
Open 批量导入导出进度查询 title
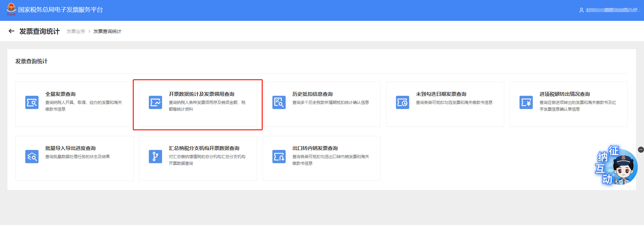tap(71, 148)
